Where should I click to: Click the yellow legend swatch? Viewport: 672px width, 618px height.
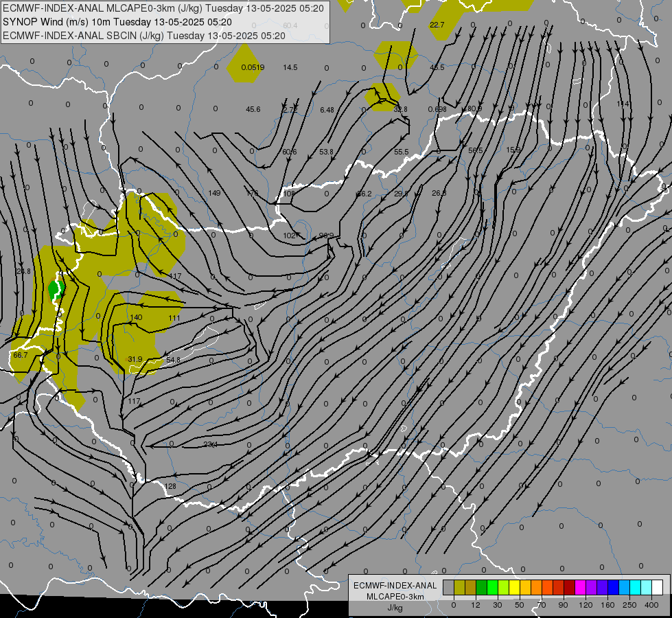pos(515,587)
